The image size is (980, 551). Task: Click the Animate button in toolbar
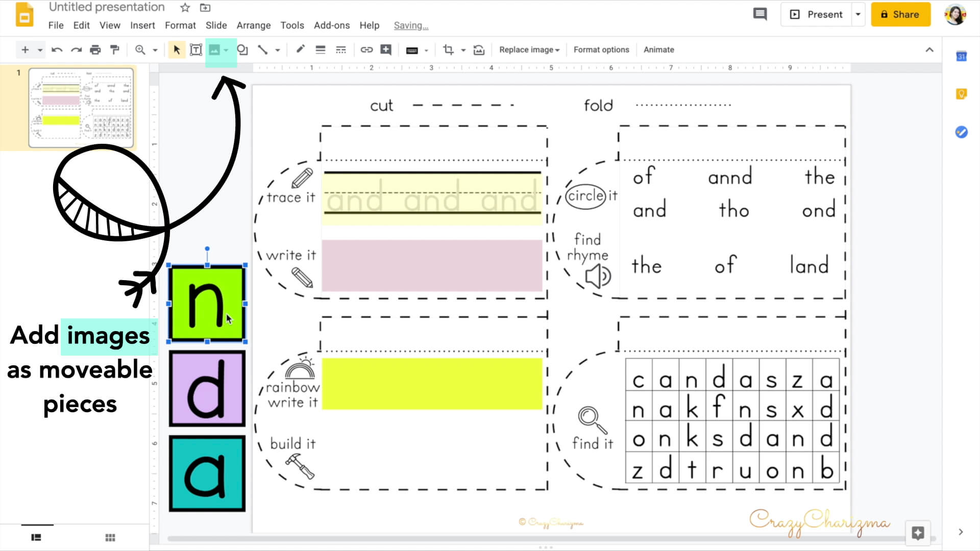[x=658, y=49]
